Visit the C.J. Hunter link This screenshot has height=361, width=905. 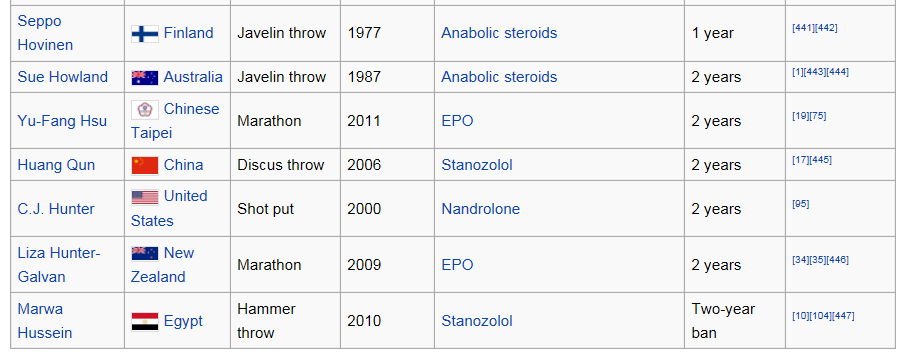(56, 209)
